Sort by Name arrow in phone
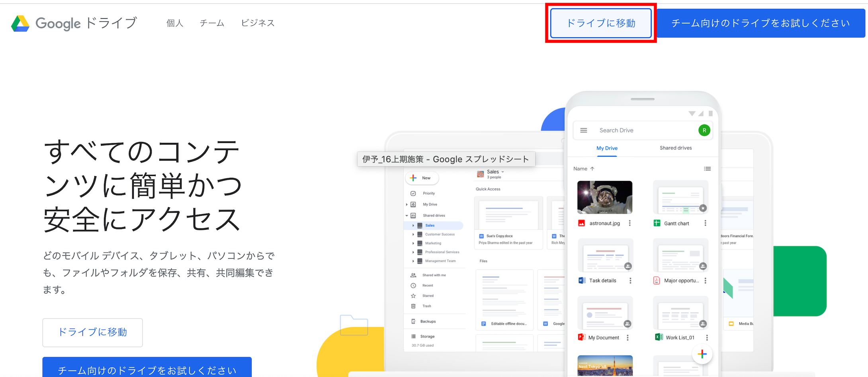Screen dimensions: 868x377 592,169
